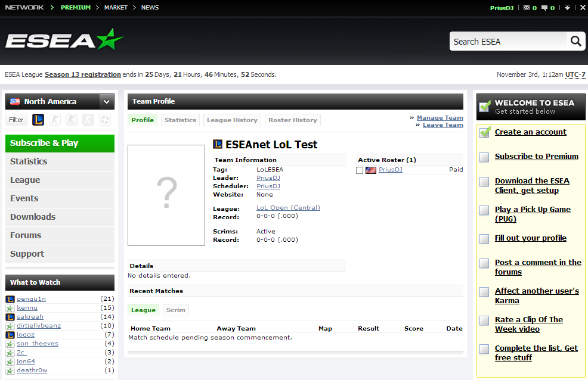Click the Manage Team link
The height and width of the screenshot is (380, 588).
(440, 118)
